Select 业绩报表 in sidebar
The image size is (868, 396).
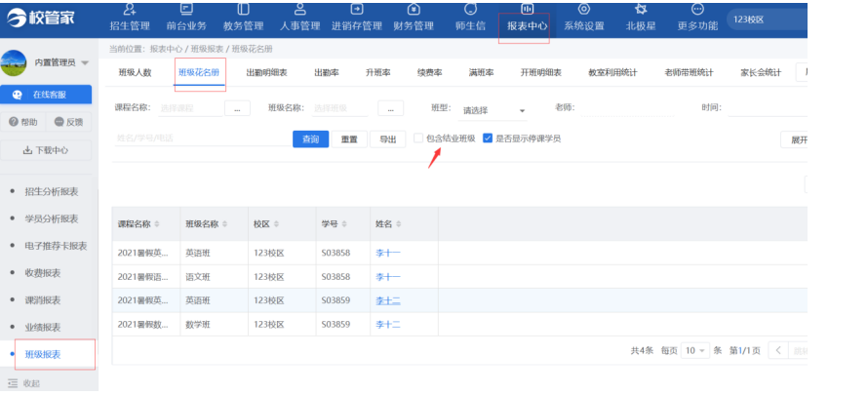[43, 328]
